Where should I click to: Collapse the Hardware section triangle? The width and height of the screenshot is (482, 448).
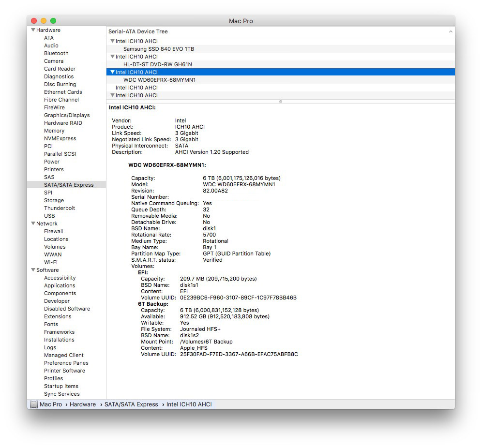tap(33, 30)
